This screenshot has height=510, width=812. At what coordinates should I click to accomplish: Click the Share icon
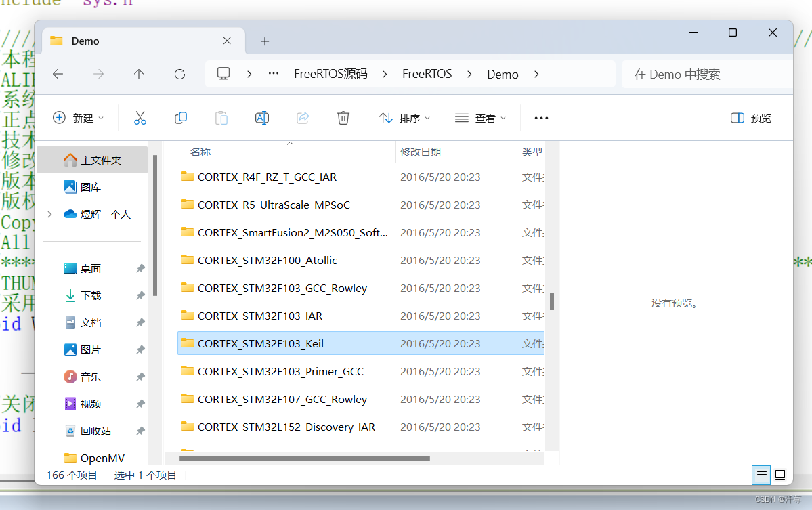tap(303, 118)
